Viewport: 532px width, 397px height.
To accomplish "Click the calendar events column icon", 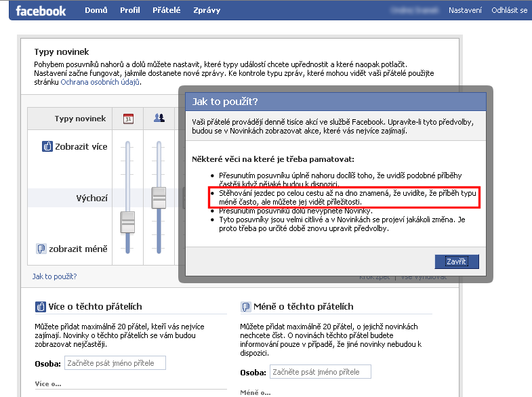I will point(128,119).
